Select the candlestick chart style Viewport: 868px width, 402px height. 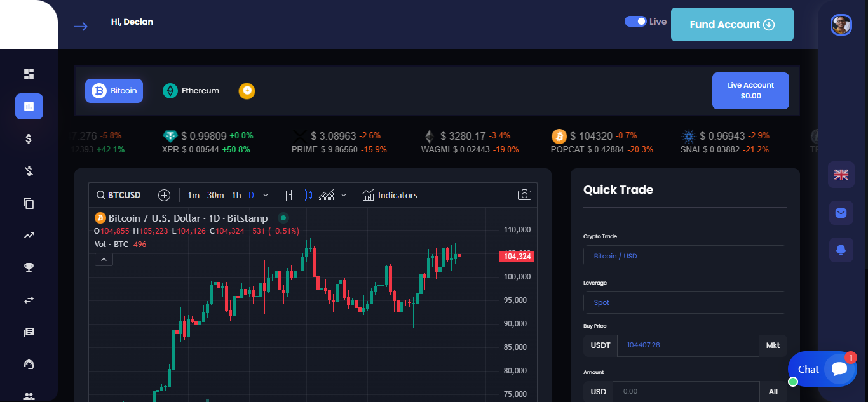coord(308,195)
